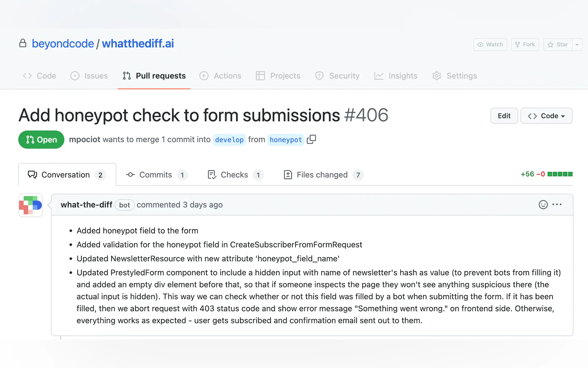
Task: Open the Projects board tab
Action: pos(278,76)
